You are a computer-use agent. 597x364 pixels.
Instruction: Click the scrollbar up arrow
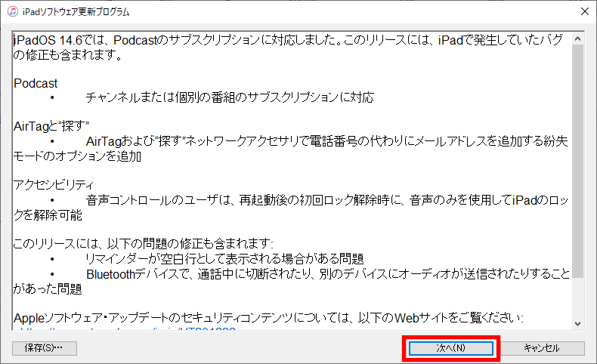point(577,39)
